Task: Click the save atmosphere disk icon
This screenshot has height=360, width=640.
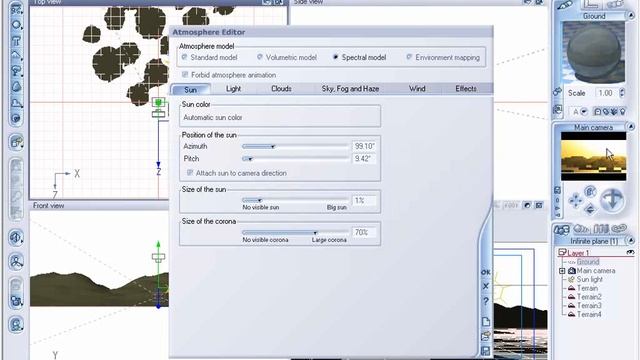Action: click(x=485, y=350)
